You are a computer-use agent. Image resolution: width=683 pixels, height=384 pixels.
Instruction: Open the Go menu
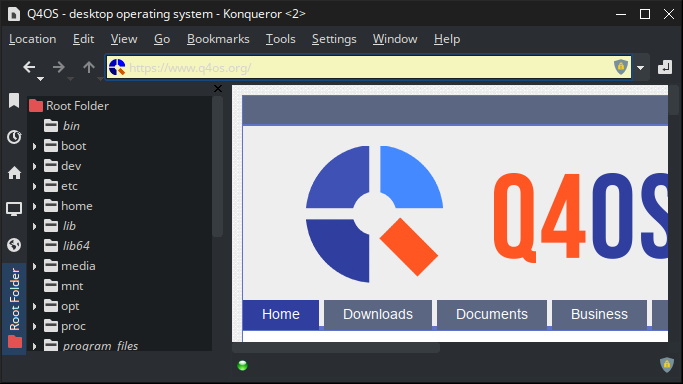162,39
